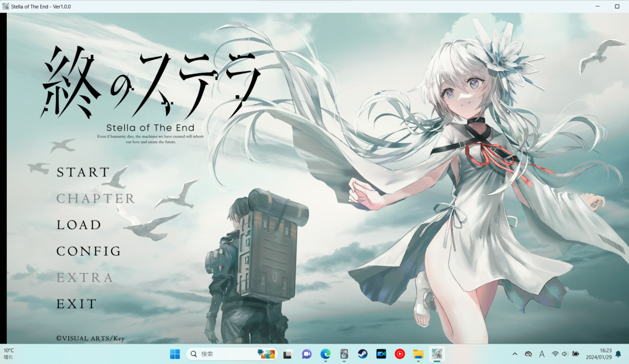Click the game icon in the title bar

pyautogui.click(x=5, y=6)
